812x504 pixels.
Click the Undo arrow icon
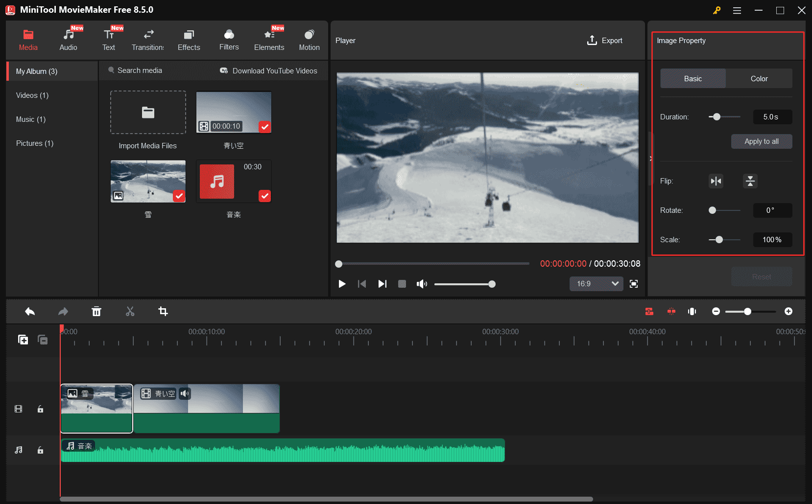tap(29, 311)
